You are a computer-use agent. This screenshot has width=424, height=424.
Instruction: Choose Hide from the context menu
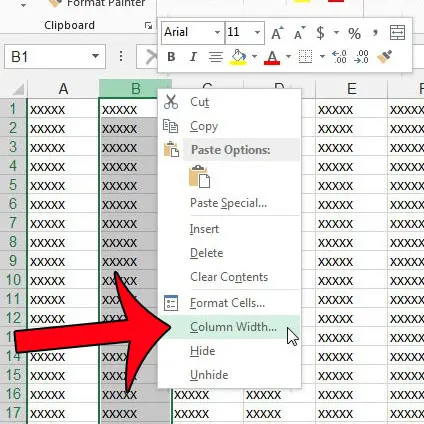coord(230,351)
